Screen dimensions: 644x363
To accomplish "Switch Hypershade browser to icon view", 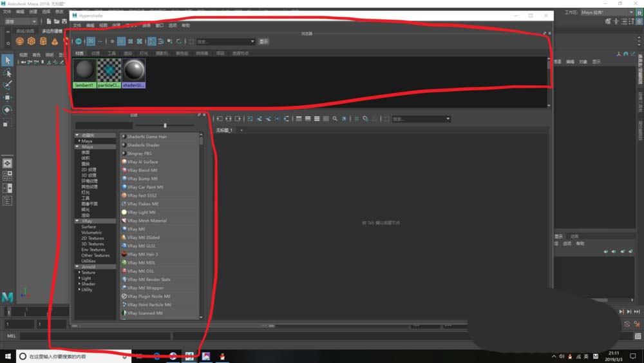I will (91, 41).
